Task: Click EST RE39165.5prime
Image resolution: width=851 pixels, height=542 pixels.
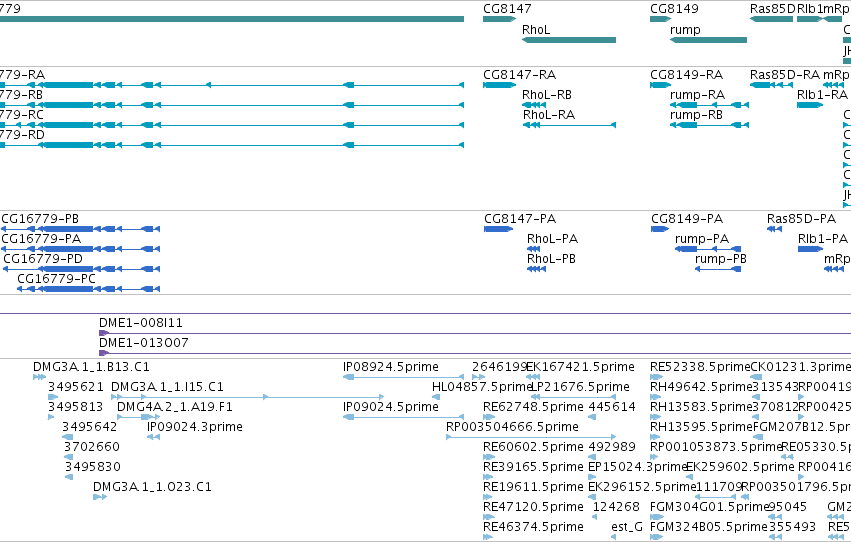Action: (x=534, y=468)
